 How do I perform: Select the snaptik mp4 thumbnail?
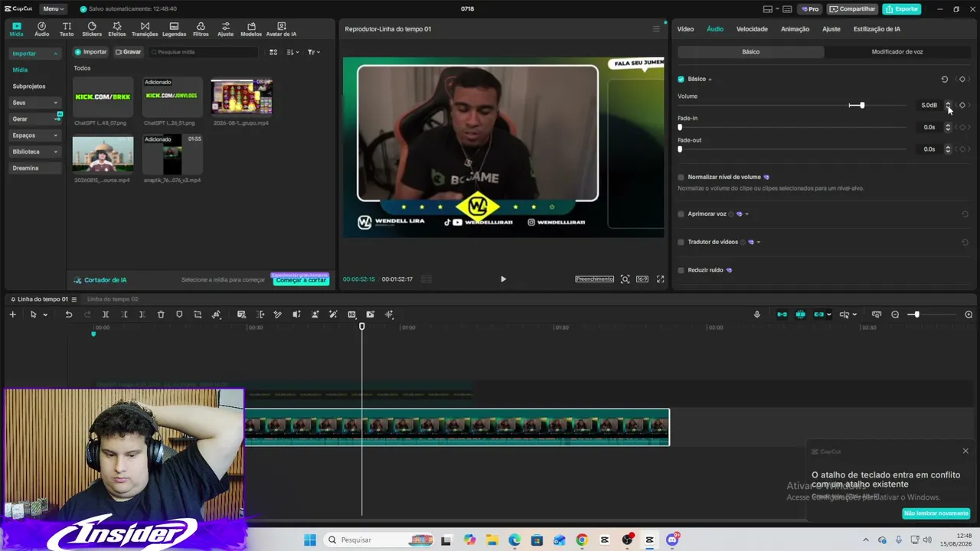[172, 155]
